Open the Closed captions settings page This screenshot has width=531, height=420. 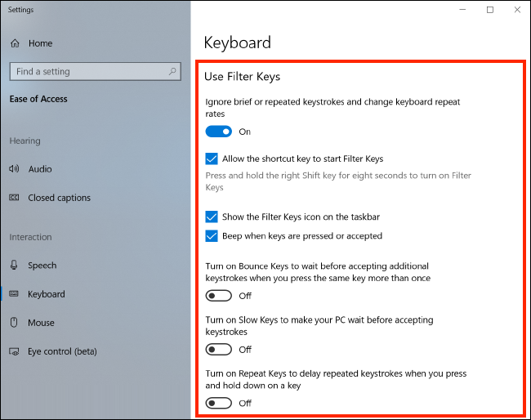tap(60, 198)
